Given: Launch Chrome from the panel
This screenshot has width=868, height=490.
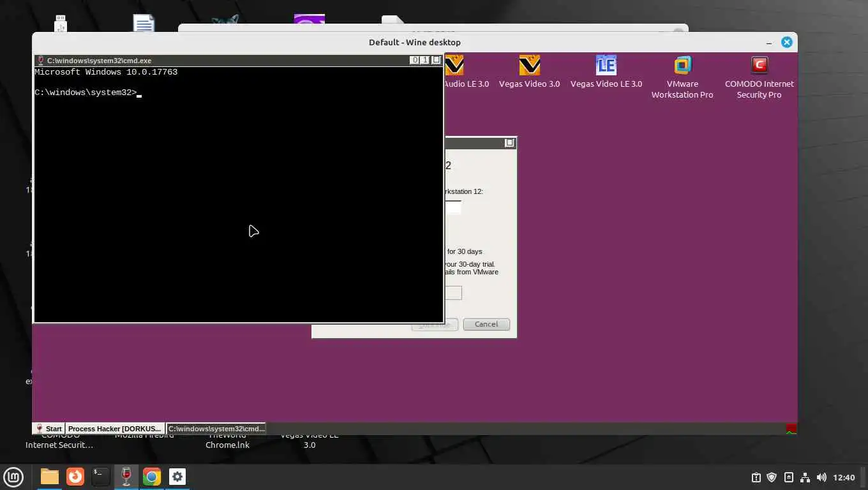Looking at the screenshot, I should 151,477.
